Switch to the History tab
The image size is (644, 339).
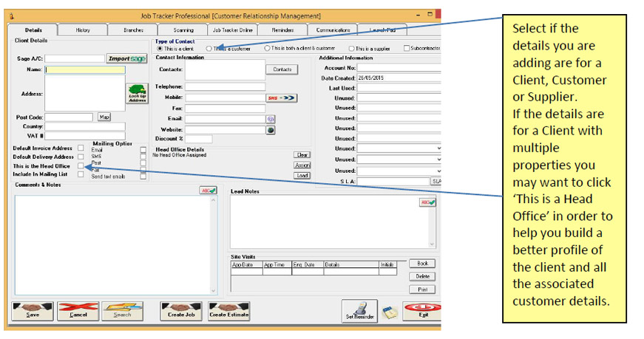pos(83,30)
